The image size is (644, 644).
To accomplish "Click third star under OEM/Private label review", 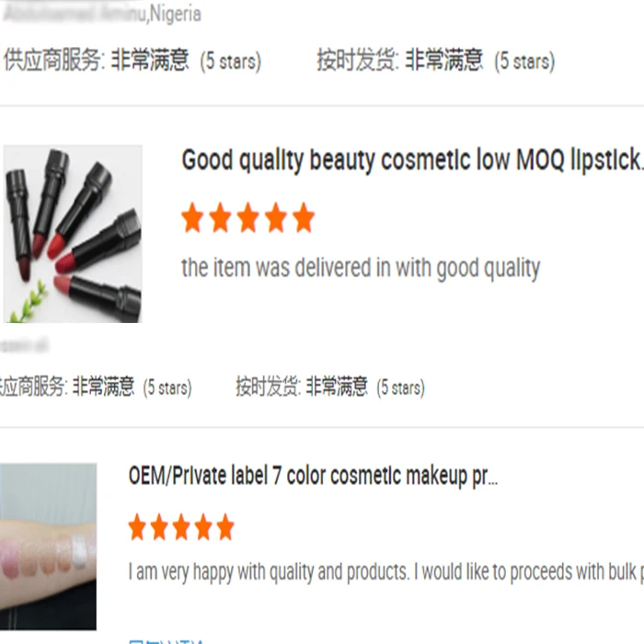I will pyautogui.click(x=181, y=526).
